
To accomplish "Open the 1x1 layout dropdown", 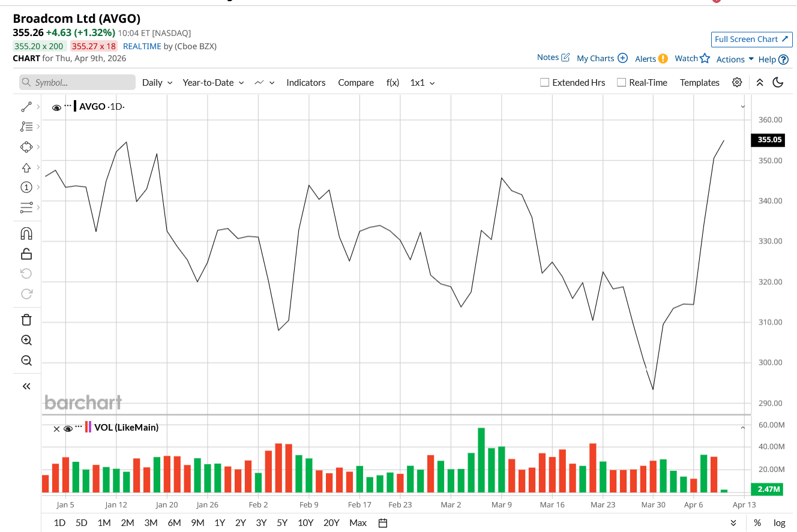I will pyautogui.click(x=423, y=83).
